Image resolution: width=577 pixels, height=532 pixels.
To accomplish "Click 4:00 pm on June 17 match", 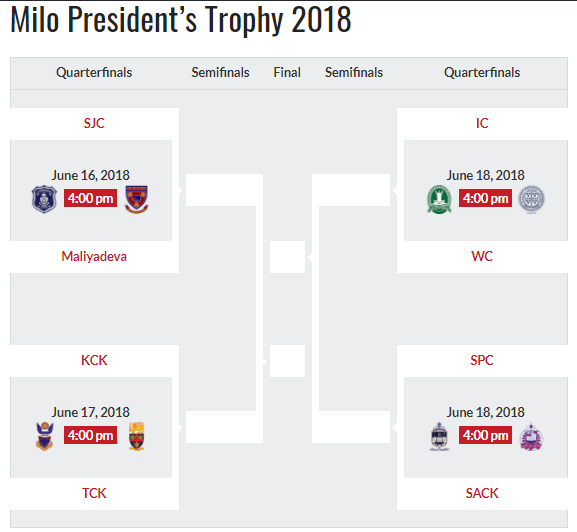I will tap(91, 435).
